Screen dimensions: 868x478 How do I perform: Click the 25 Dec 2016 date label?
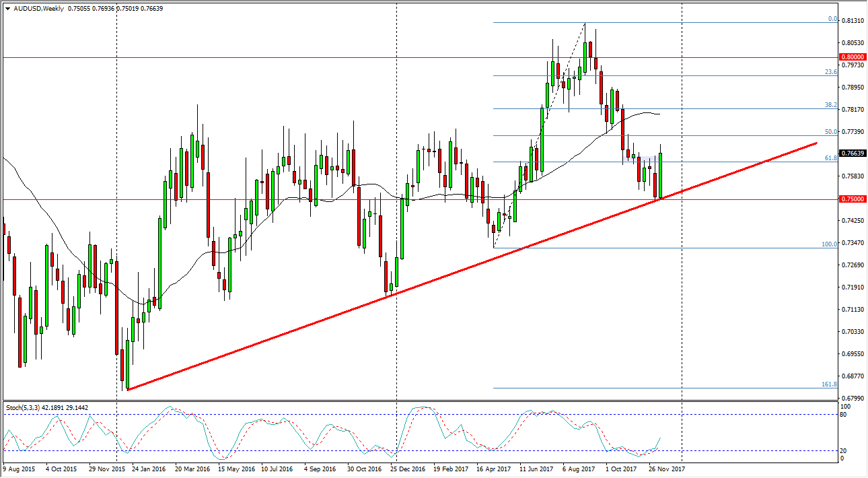pos(408,468)
